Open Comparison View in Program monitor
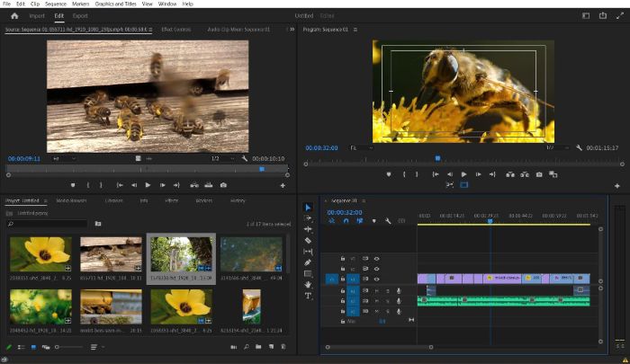Image resolution: width=630 pixels, height=364 pixels. click(553, 174)
